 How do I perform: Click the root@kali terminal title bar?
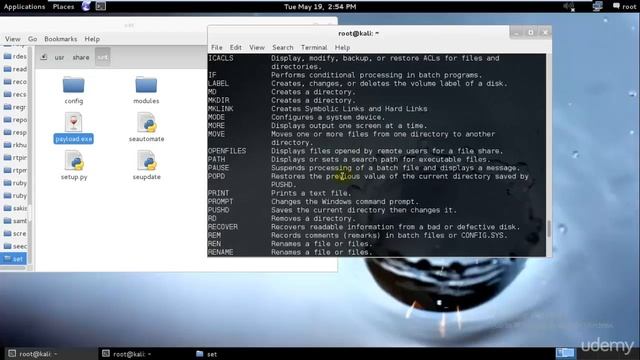358,33
